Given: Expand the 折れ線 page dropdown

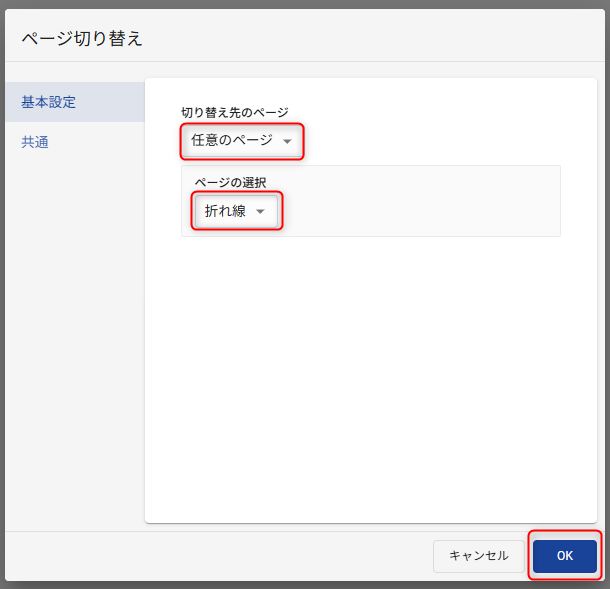Looking at the screenshot, I should pos(236,211).
